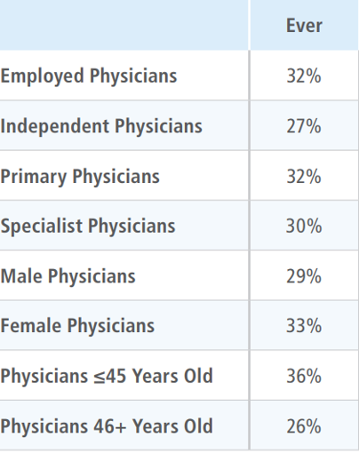Select the Physicians ≤45 Years Old label
360x454 pixels.
point(107,377)
